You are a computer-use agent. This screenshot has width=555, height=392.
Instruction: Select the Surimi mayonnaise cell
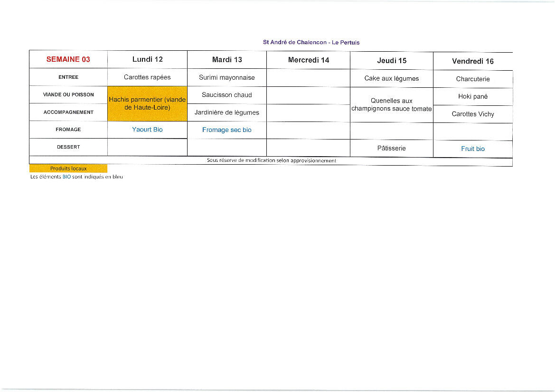click(227, 77)
